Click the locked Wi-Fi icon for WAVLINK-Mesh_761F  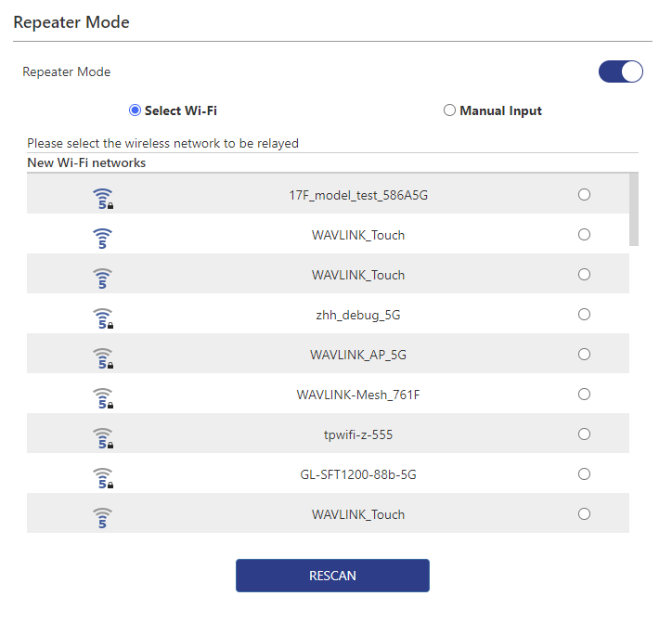coord(103,396)
